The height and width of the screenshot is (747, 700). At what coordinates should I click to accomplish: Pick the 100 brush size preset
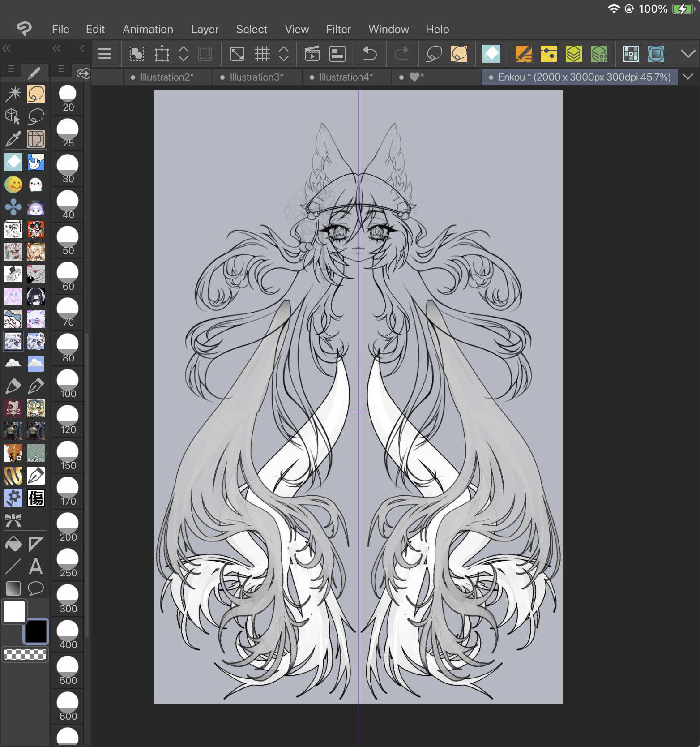68,384
